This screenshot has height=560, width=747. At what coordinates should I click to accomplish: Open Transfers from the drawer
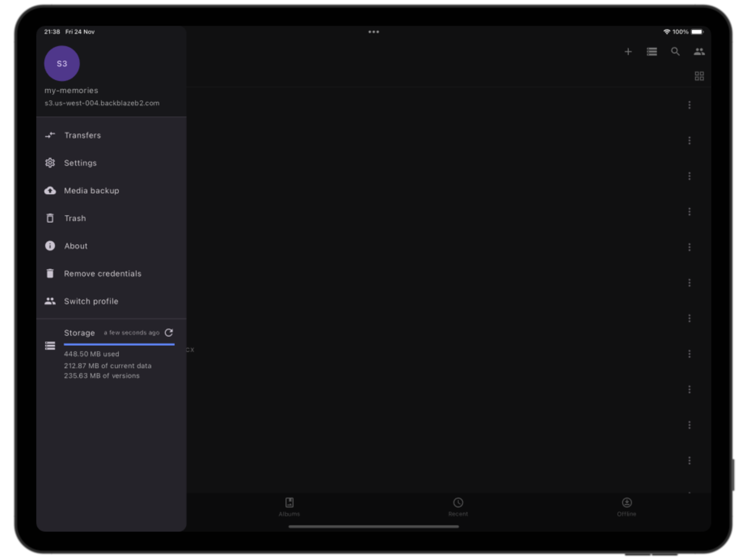pos(112,135)
